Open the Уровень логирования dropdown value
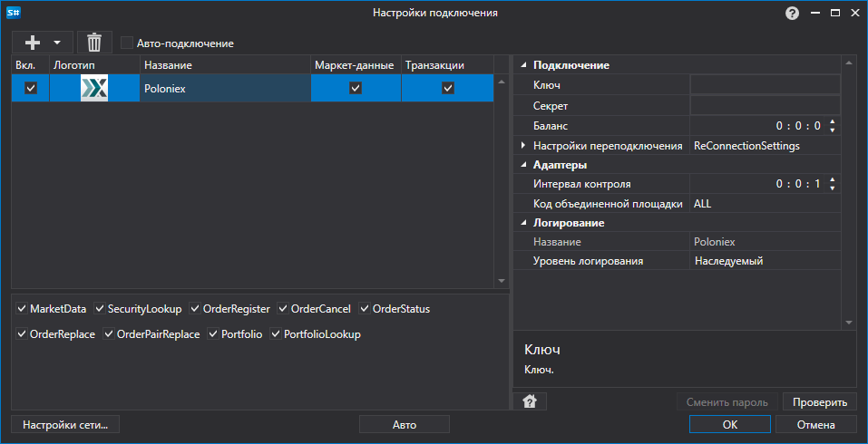The height and width of the screenshot is (444, 868). [x=765, y=261]
